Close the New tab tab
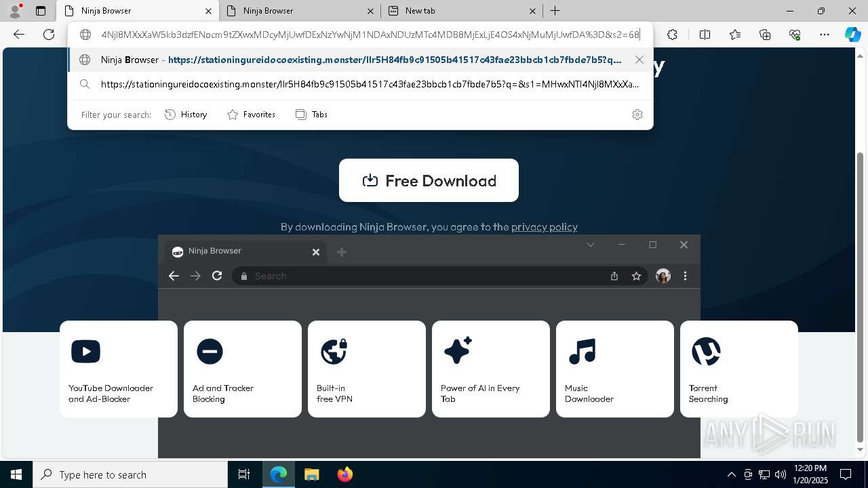Screen dimensions: 868x488 532,11
